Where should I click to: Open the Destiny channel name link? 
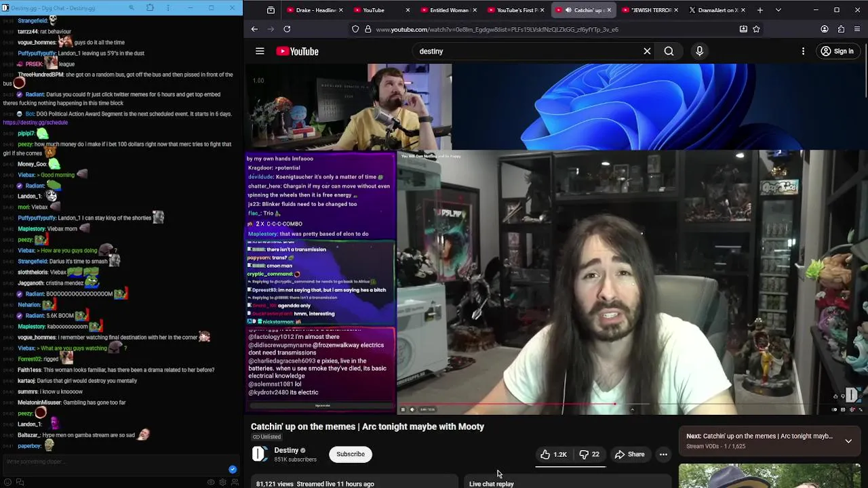[x=286, y=450]
